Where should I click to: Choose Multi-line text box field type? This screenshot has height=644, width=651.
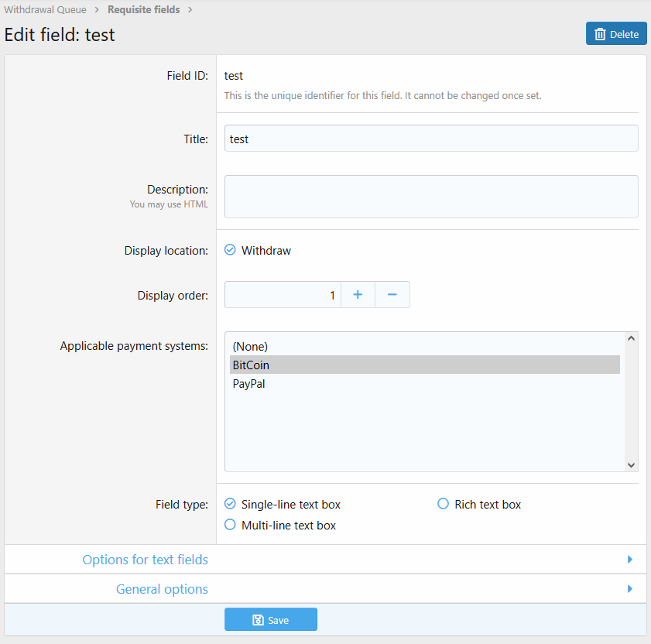[230, 525]
